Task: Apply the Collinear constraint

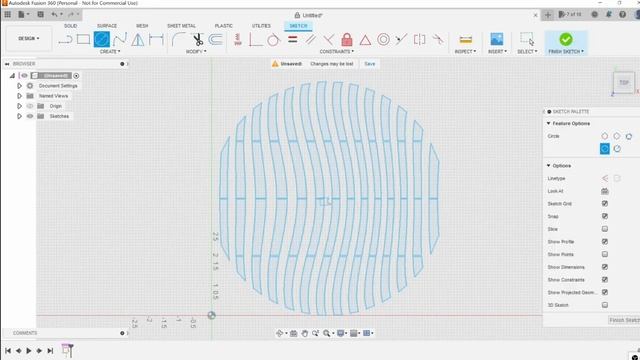Action: pos(401,40)
